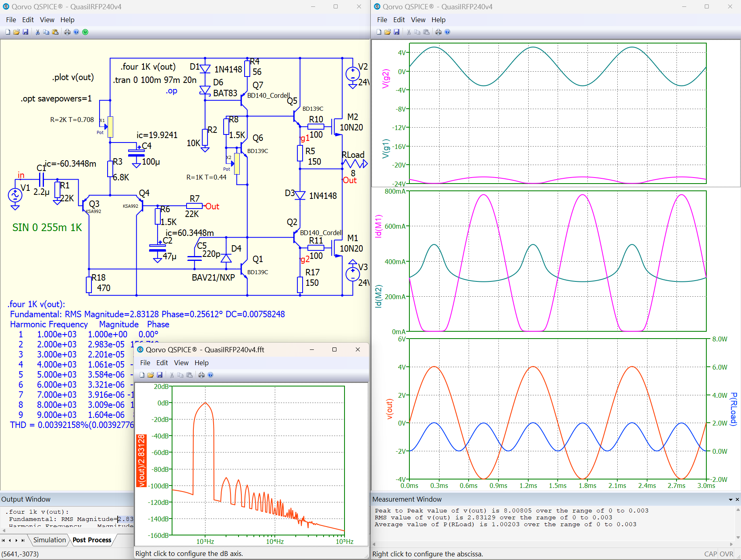Click the R=2K T=0.708 pot label
Viewport: 741px width, 560px height.
coord(72,120)
